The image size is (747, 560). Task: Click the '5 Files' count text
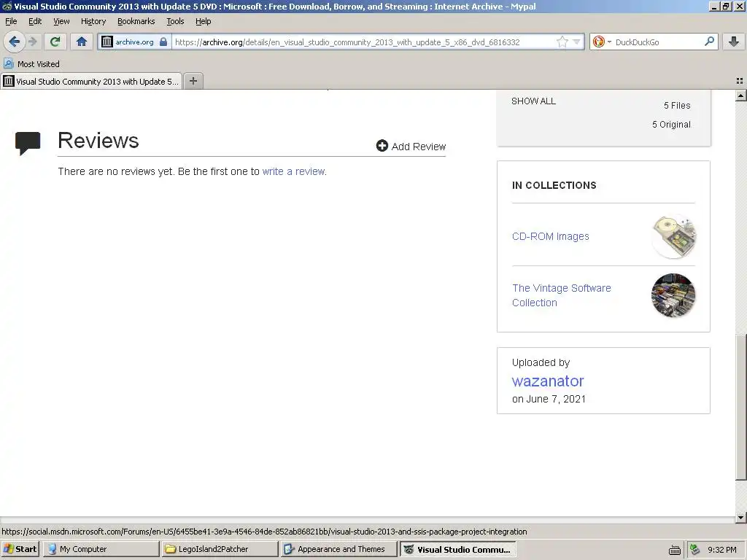click(677, 105)
